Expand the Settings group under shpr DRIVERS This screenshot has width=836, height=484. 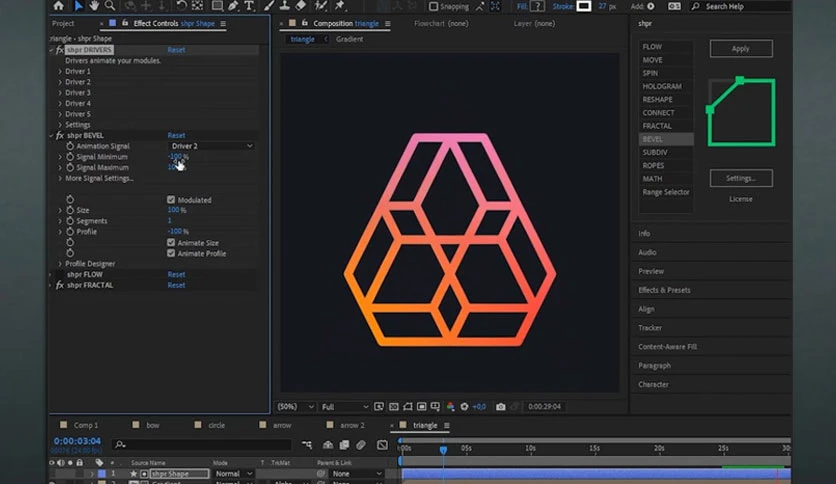pos(60,125)
